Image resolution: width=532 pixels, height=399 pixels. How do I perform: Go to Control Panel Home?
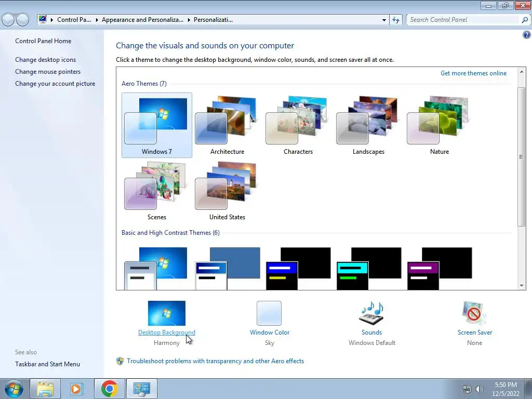pos(43,41)
